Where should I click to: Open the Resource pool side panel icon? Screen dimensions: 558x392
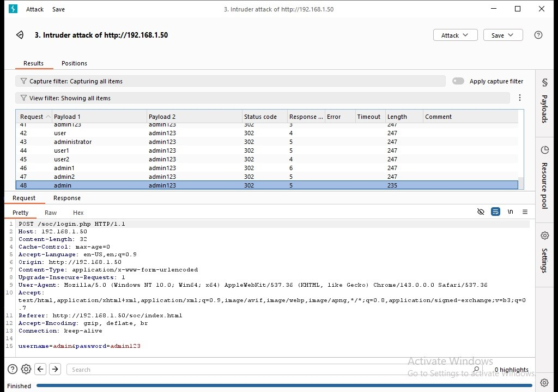tap(544, 150)
